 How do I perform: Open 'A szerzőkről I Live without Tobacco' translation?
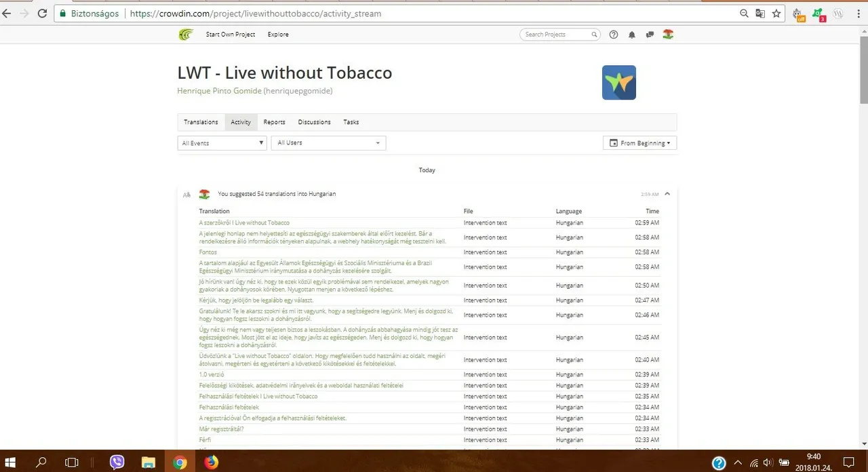pos(244,222)
